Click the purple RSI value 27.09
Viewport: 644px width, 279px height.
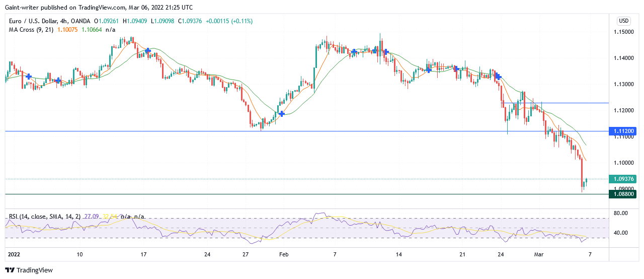tap(91, 217)
